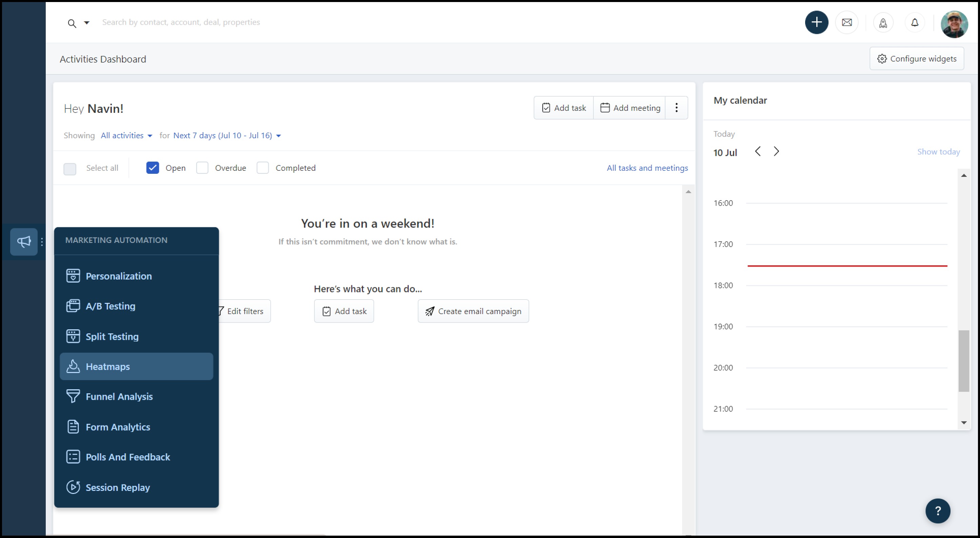Tick the Completed checkbox

pos(263,168)
